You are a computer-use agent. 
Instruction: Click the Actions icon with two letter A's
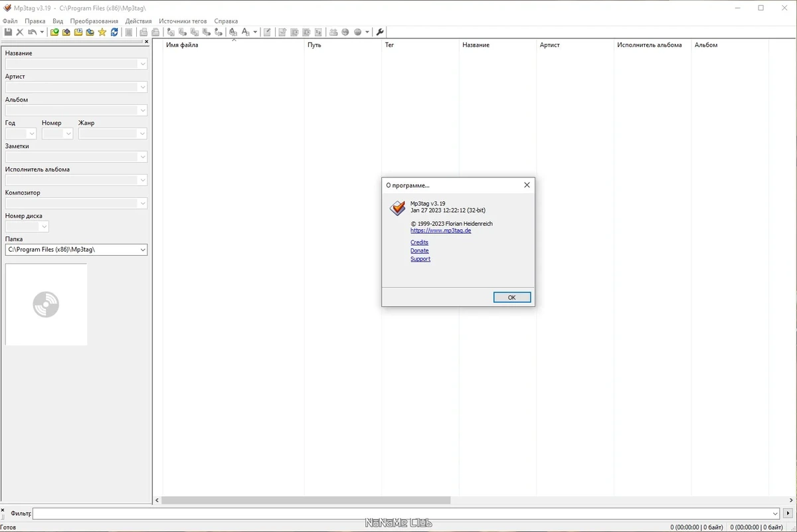click(233, 32)
